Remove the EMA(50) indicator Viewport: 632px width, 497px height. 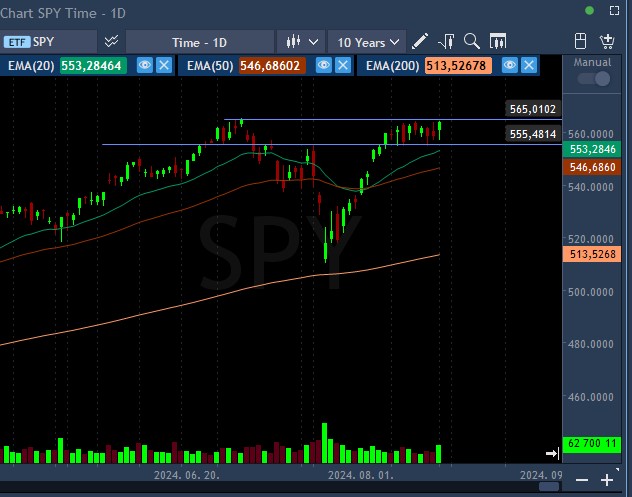[x=343, y=65]
